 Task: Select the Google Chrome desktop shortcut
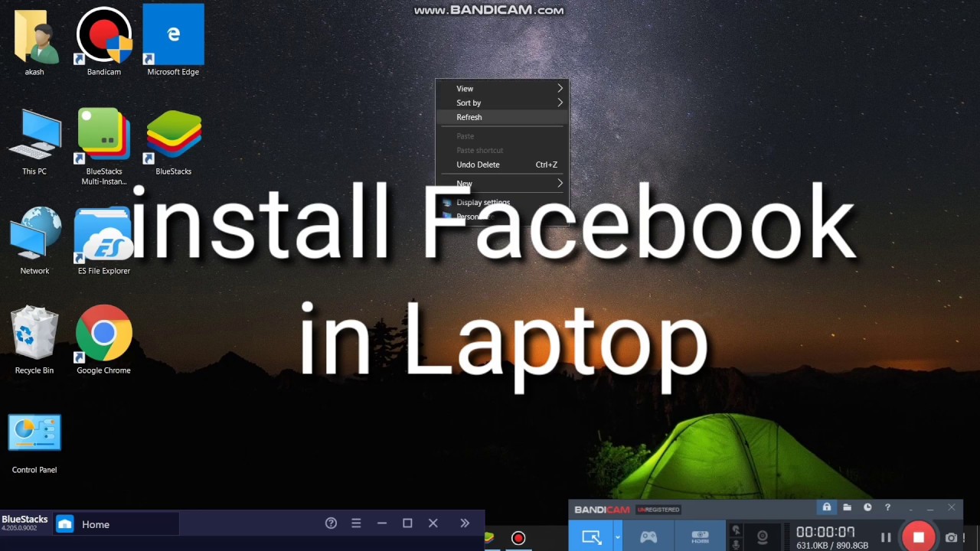pyautogui.click(x=103, y=341)
